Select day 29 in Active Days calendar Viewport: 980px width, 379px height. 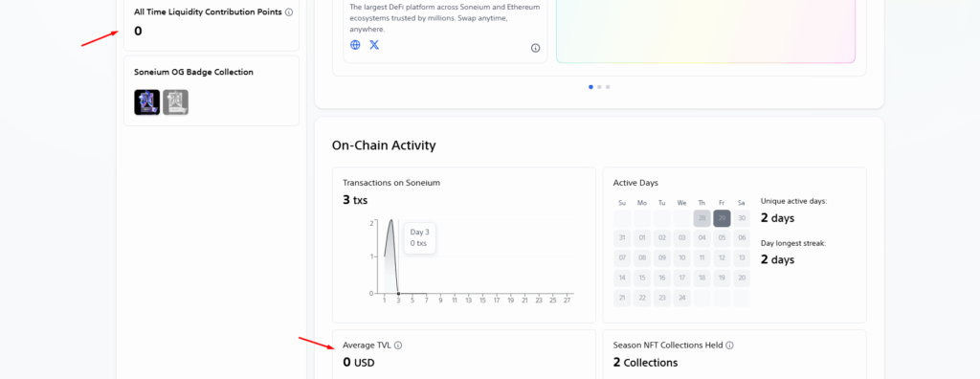tap(722, 218)
